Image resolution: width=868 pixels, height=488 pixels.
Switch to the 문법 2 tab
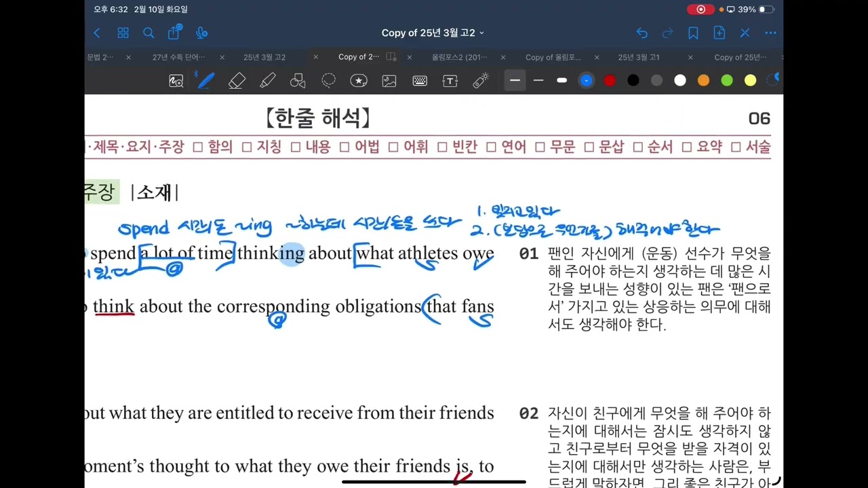pos(100,58)
